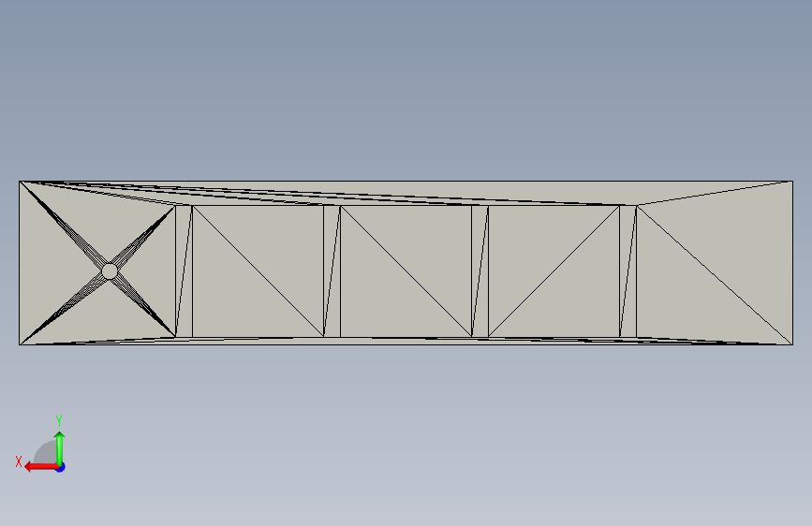Click the small circular hole in the model
The height and width of the screenshot is (526, 812).
tap(110, 271)
